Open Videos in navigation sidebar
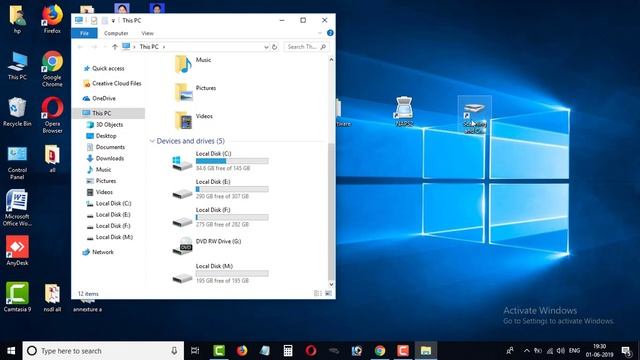Viewport: 640px width, 360px height. pyautogui.click(x=100, y=192)
